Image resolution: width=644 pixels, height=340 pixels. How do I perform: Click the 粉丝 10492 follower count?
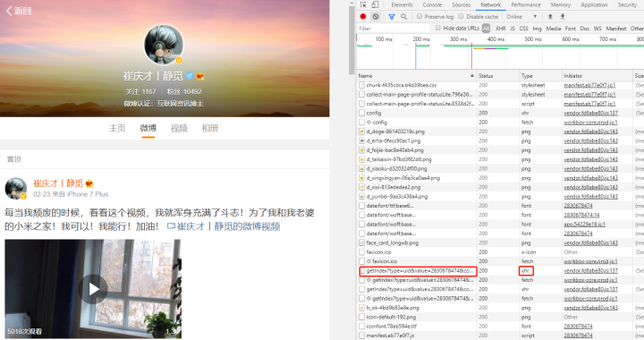(x=184, y=91)
